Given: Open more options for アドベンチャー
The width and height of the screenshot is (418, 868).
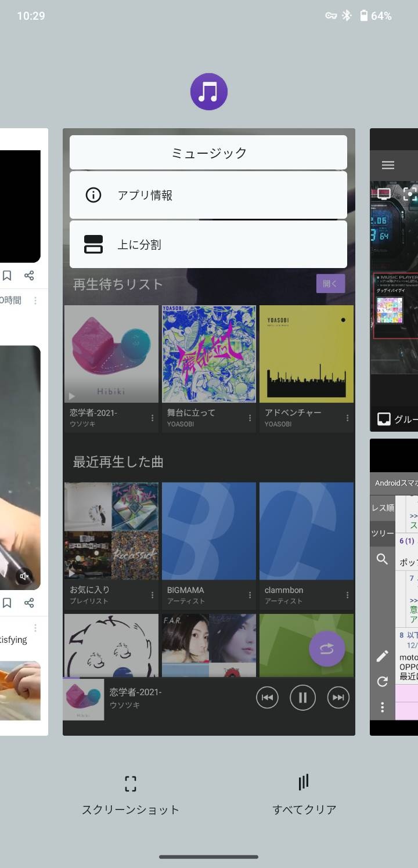Looking at the screenshot, I should pyautogui.click(x=348, y=418).
